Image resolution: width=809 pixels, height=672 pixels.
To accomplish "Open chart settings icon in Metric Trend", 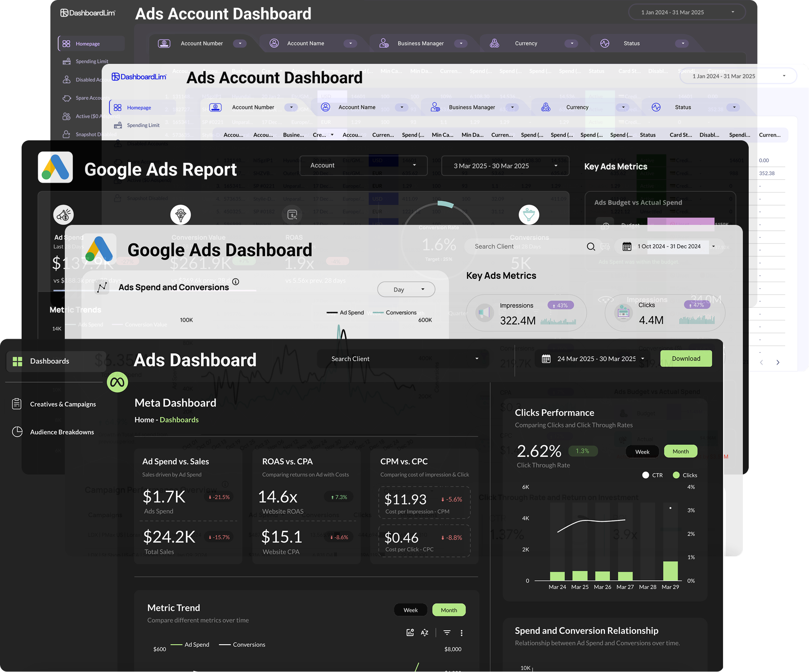I will [410, 632].
